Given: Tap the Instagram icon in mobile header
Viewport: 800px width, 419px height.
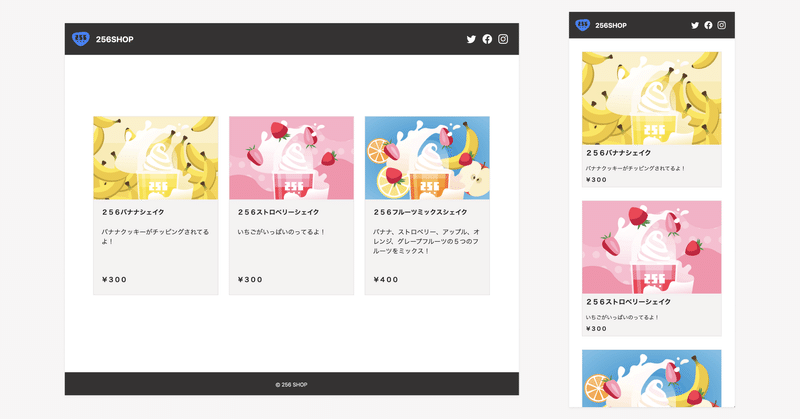Looking at the screenshot, I should (x=721, y=25).
